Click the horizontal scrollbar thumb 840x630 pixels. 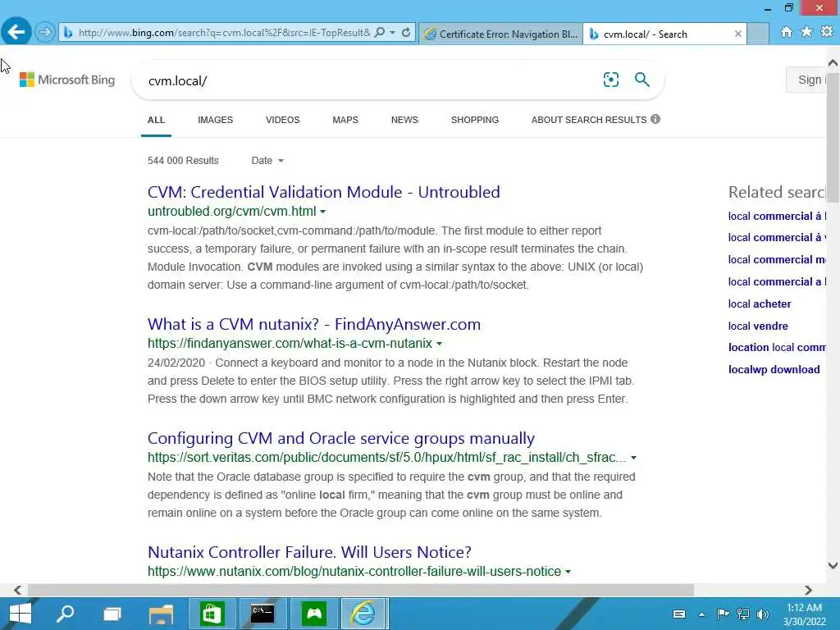click(361, 590)
